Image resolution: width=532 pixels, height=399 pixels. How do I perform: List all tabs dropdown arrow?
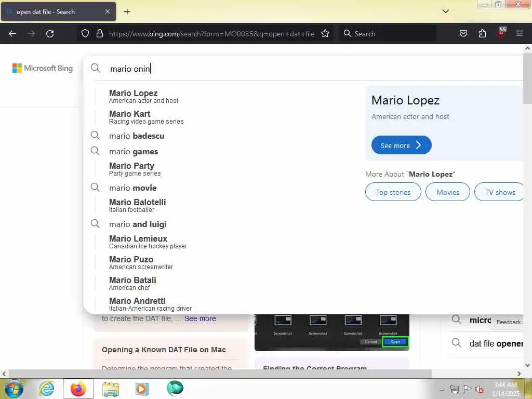tap(446, 11)
